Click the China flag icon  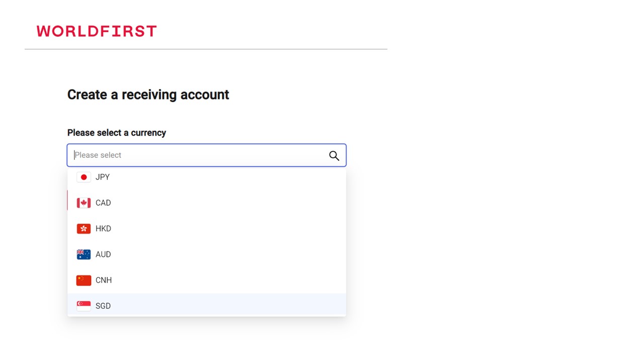84,280
